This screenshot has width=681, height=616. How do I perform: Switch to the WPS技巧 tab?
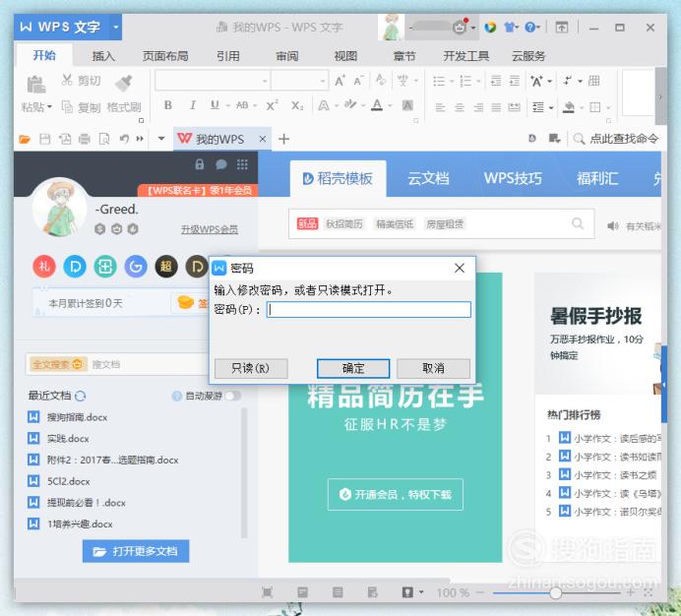513,178
